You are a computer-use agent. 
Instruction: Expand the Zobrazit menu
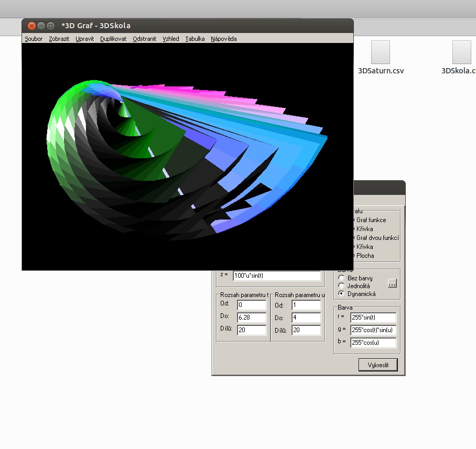point(59,39)
